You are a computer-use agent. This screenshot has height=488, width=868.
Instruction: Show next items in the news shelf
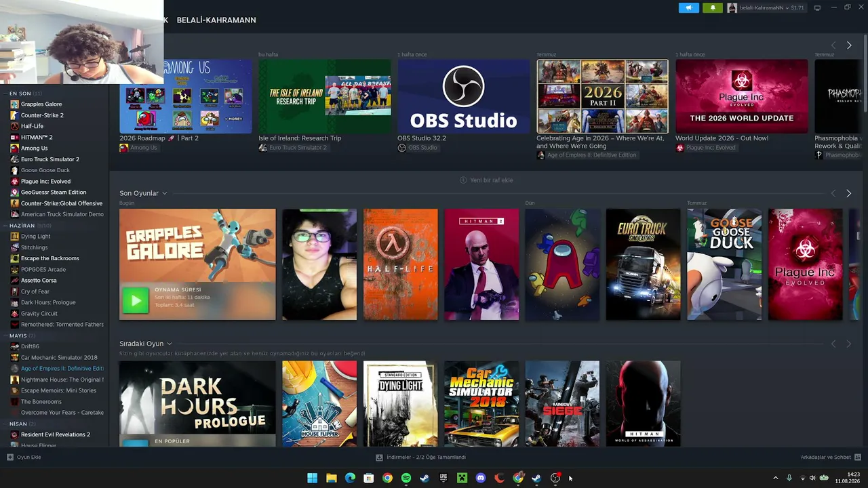click(x=848, y=45)
